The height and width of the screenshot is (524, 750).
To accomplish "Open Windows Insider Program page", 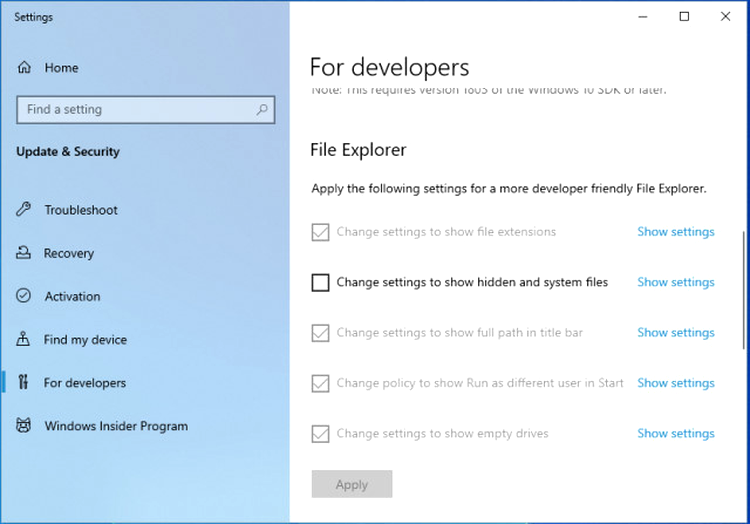I will click(116, 426).
